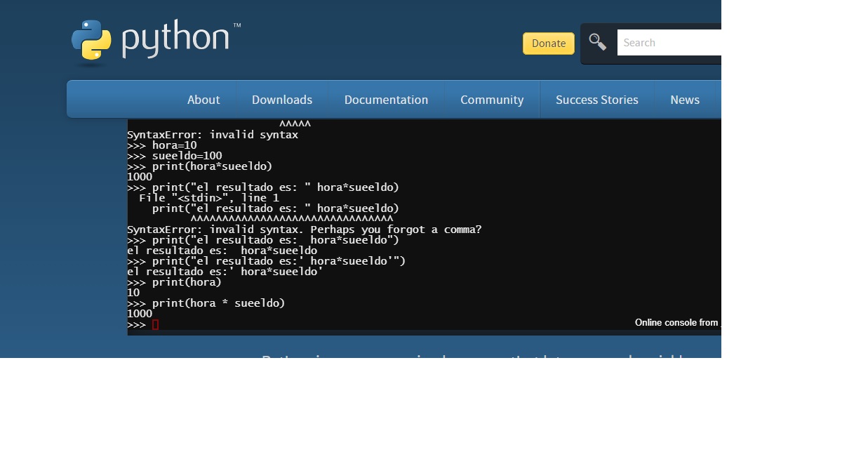The image size is (868, 471).
Task: Open the Community menu
Action: pyautogui.click(x=492, y=100)
